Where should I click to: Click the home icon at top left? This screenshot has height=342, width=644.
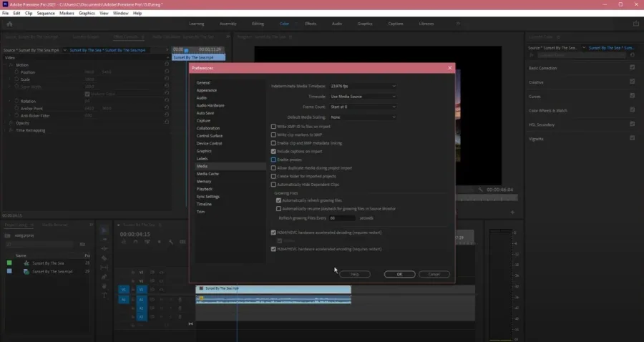(9, 24)
